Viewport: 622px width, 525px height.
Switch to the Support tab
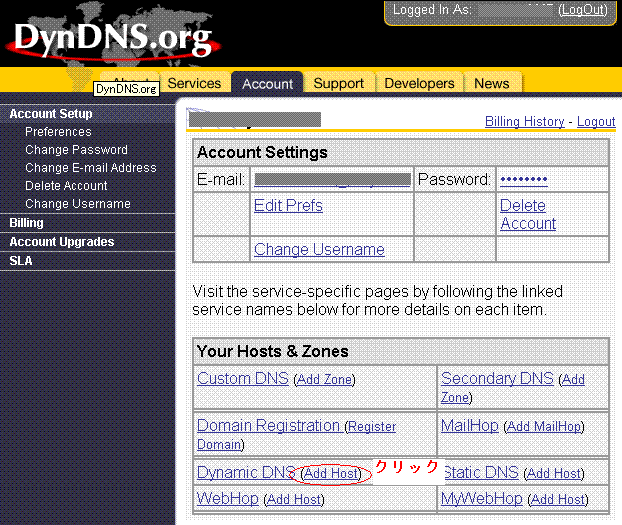pyautogui.click(x=338, y=84)
